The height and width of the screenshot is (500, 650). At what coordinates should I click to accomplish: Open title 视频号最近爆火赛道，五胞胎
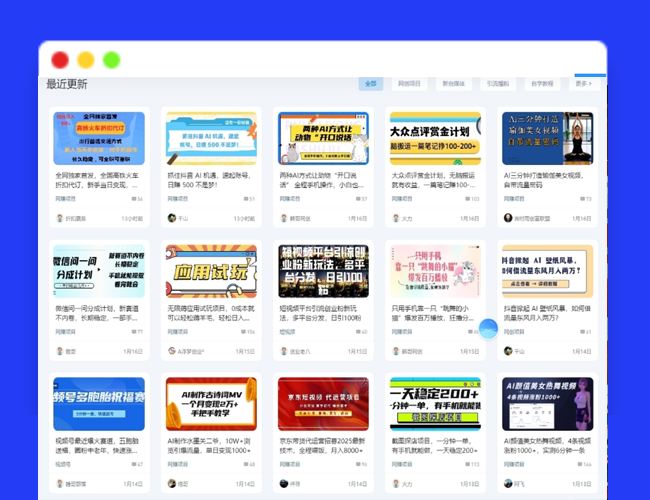pyautogui.click(x=97, y=446)
